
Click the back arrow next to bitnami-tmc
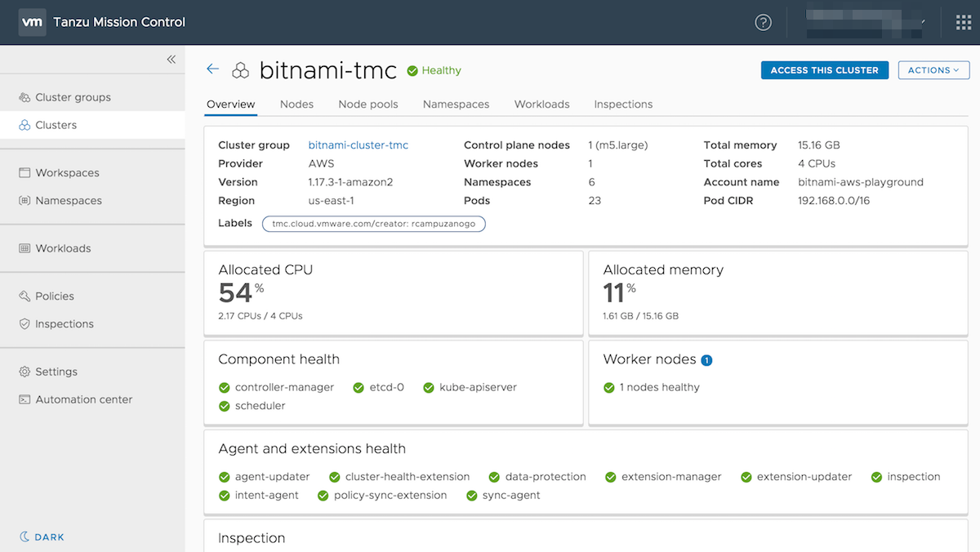coord(212,69)
